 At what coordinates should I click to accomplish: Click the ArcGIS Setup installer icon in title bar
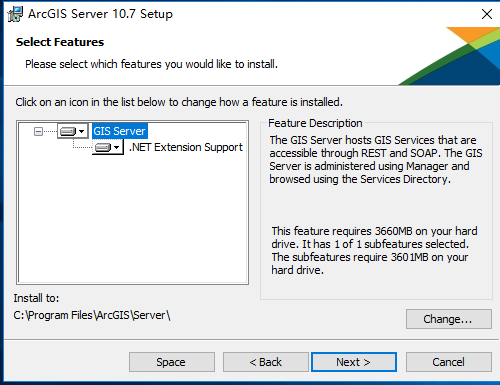15,14
